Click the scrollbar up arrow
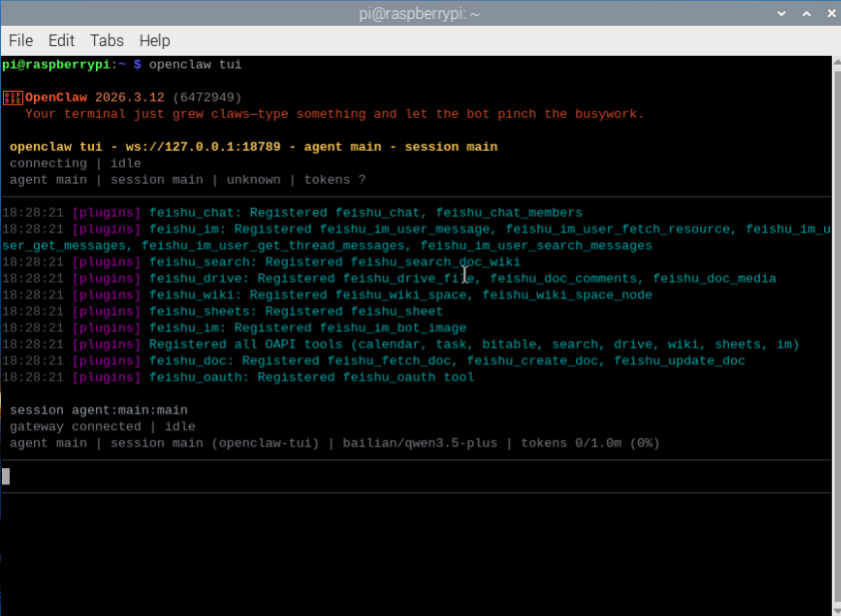841x616 pixels. (x=837, y=62)
